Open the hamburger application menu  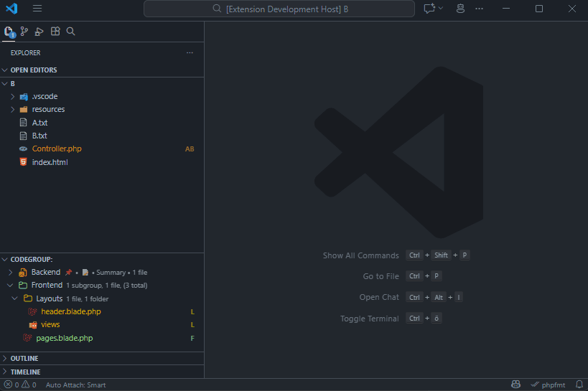click(37, 8)
